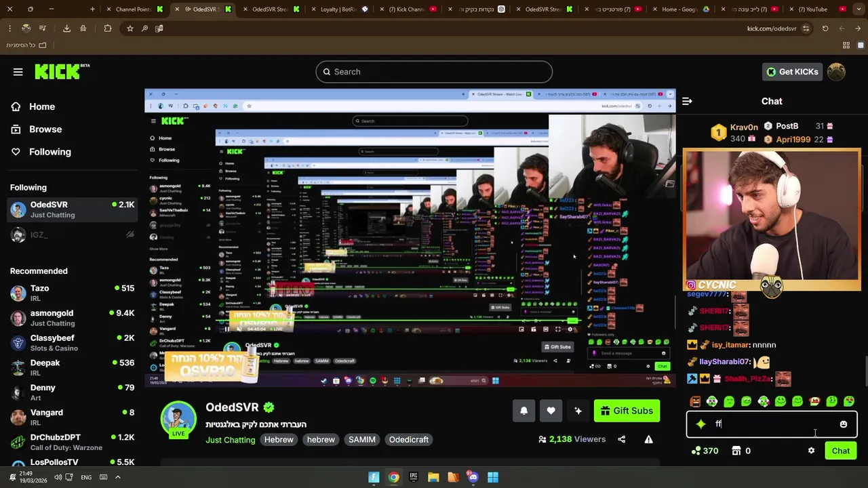
Task: Click the 370 channel points balance
Action: click(x=705, y=451)
